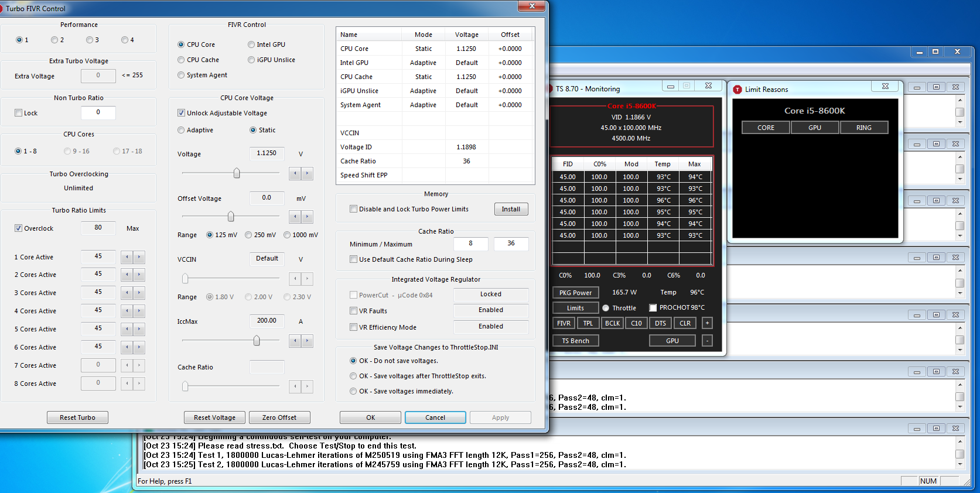Click Reset Voltage button
Screen dimensions: 980x493
[214, 417]
